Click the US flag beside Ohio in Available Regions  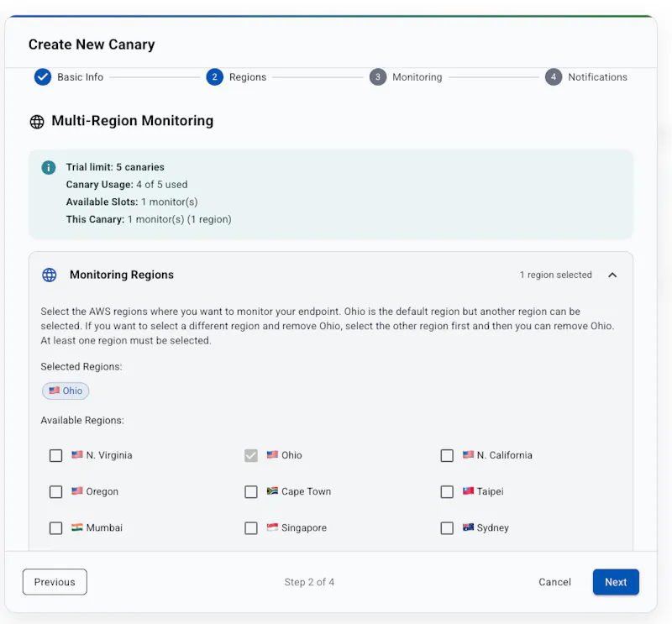click(272, 454)
